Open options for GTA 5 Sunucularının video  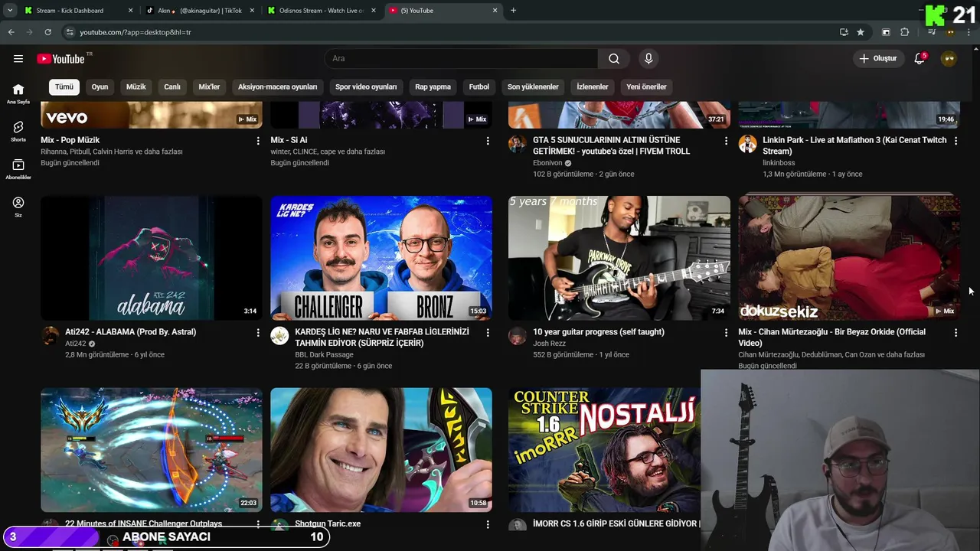pos(726,141)
